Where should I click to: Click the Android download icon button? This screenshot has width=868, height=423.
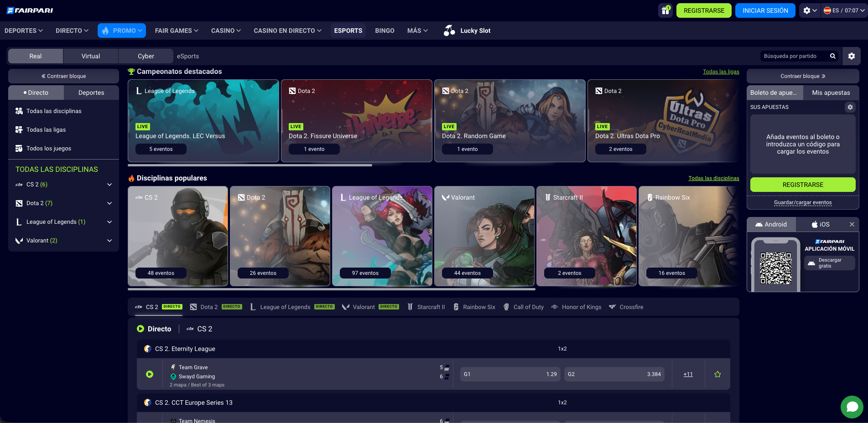tap(829, 263)
